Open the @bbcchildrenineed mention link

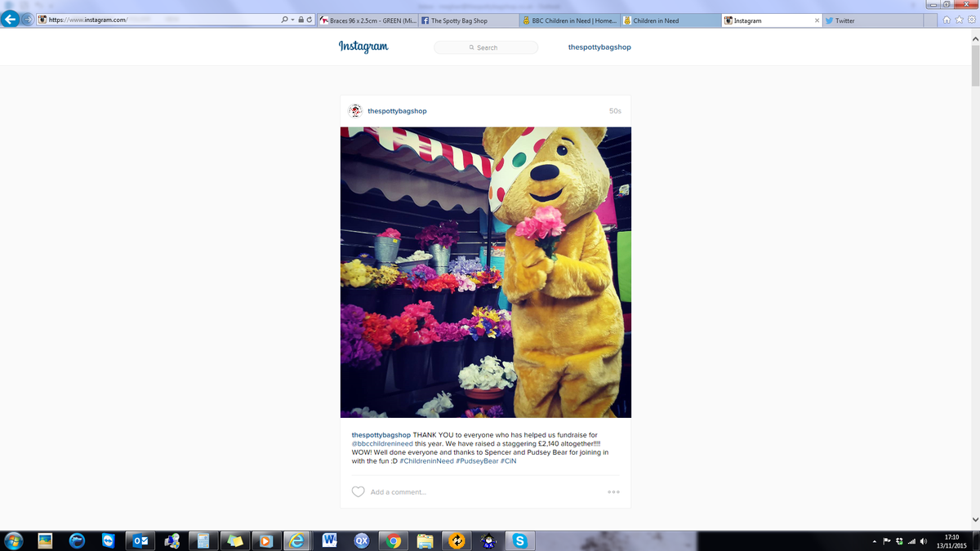tap(383, 444)
